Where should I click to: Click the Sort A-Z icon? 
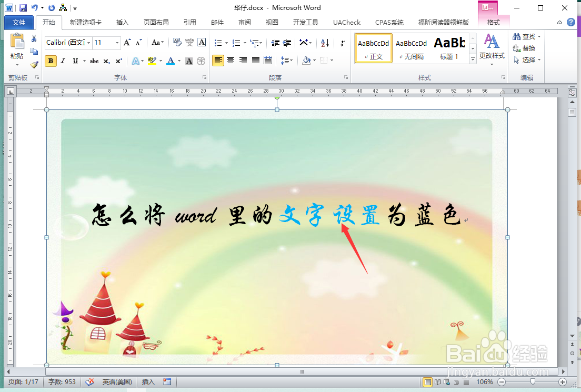[x=325, y=43]
